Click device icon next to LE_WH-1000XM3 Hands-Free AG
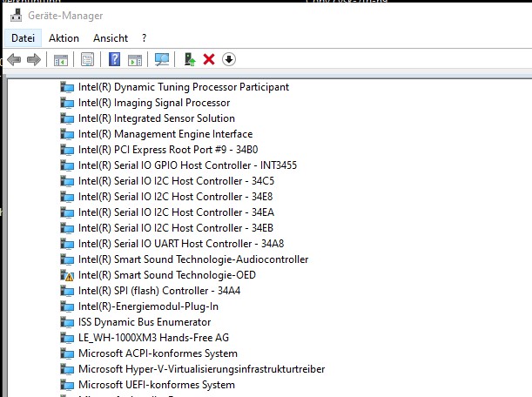532x397 pixels. coord(67,338)
